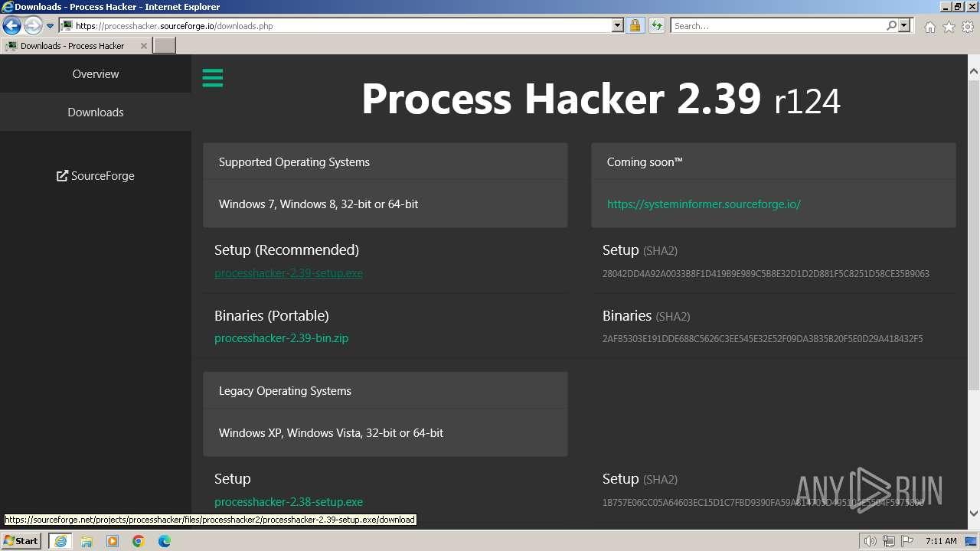
Task: Click the page scrollbar up arrow
Action: 974,71
